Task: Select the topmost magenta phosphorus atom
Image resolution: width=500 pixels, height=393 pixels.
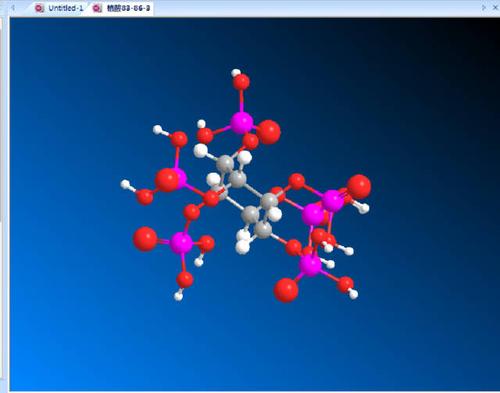Action: 242,122
